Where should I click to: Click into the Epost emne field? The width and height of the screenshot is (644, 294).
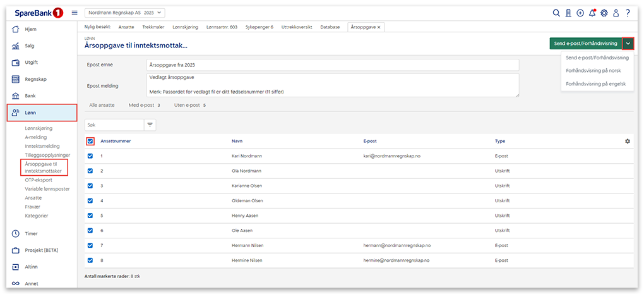point(331,65)
